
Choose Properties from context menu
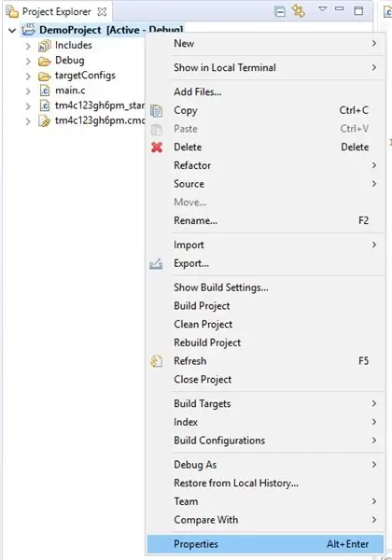pos(266,544)
